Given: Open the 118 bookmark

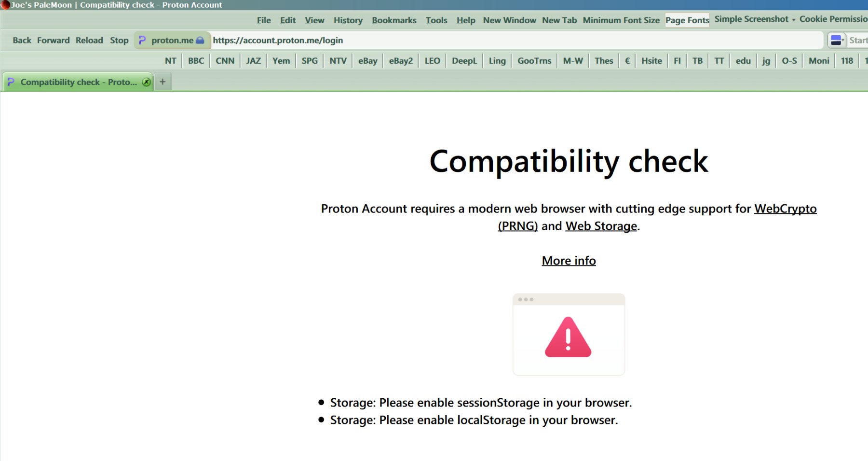Looking at the screenshot, I should coord(847,61).
